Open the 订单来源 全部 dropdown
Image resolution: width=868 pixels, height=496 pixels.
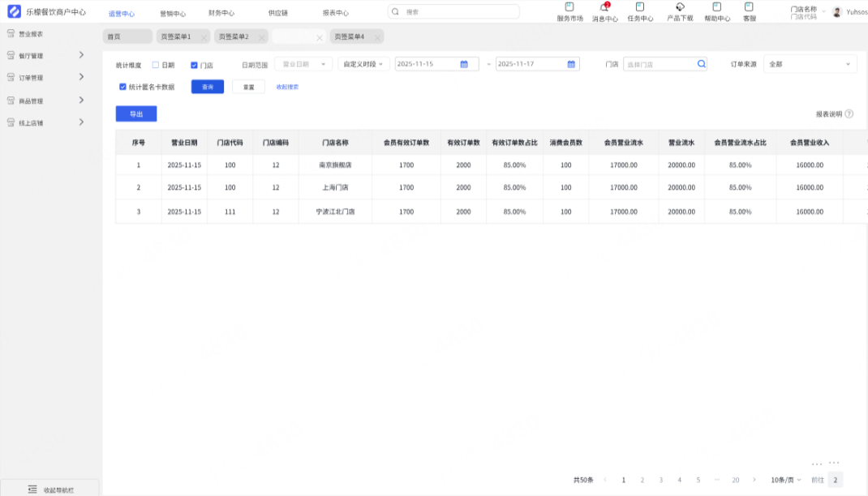tap(810, 64)
